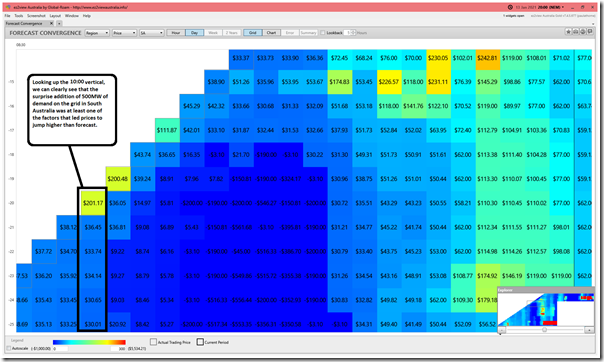The width and height of the screenshot is (604, 362).
Task: Click the legend maximum value field 300
Action: click(x=118, y=349)
